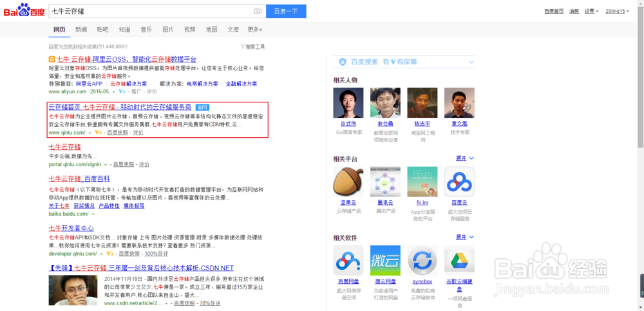Expand 相关平台 section with 展开
The width and height of the screenshot is (644, 311).
click(x=465, y=158)
